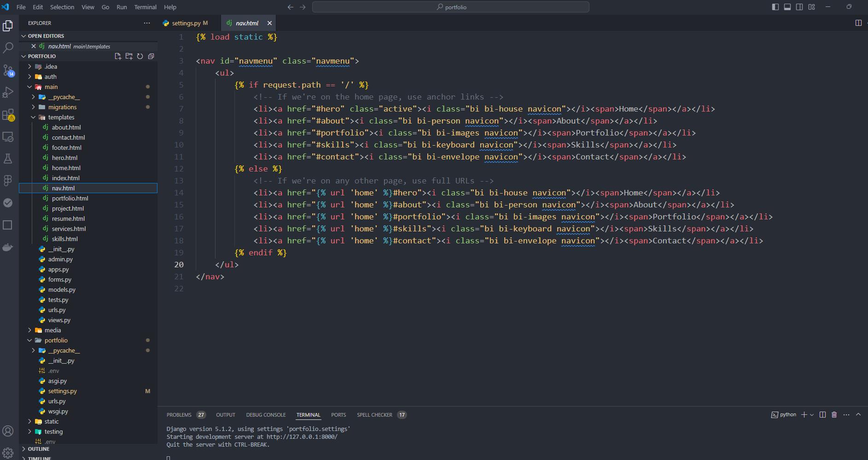This screenshot has height=460, width=868.
Task: Kill the terminal with trash icon
Action: click(834, 415)
